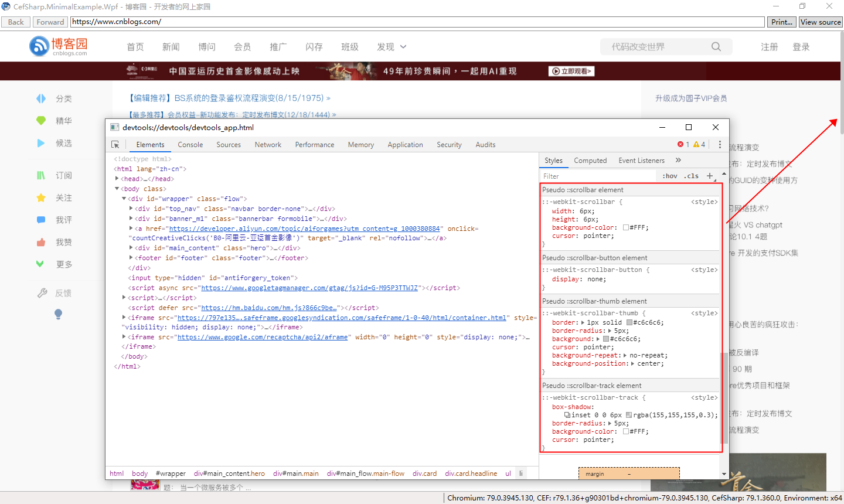844x504 pixels.
Task: Open the 候选 play icon in sidebar
Action: (41, 143)
